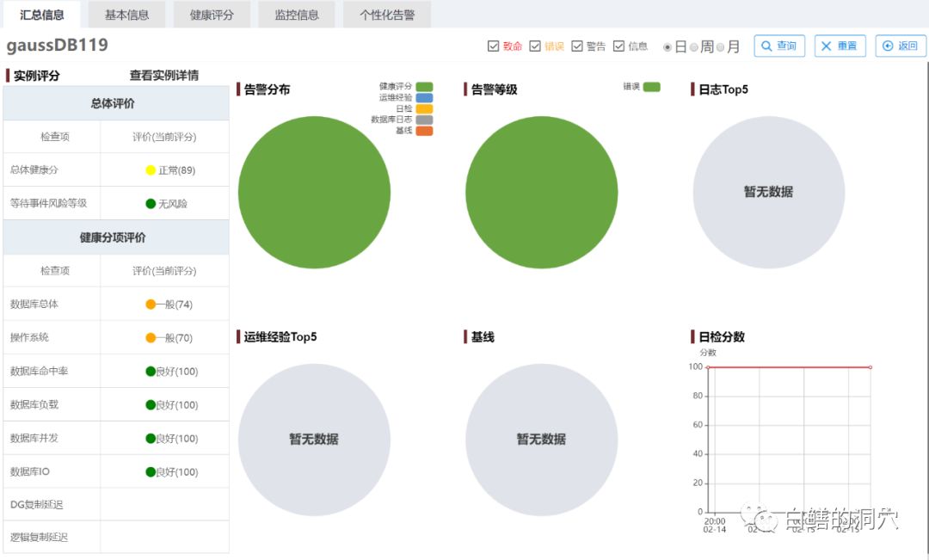Click yellow status dot beside 正常(89)
The image size is (929, 560).
click(x=151, y=170)
